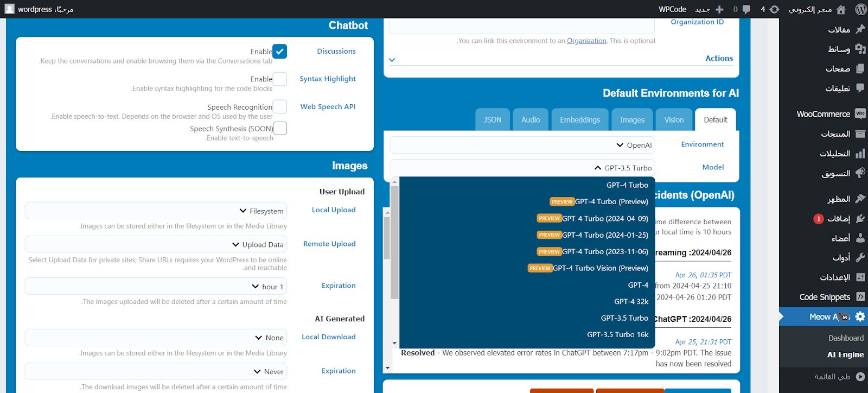Image resolution: width=868 pixels, height=393 pixels.
Task: Open the Code Snippets sidebar icon
Action: (860, 297)
